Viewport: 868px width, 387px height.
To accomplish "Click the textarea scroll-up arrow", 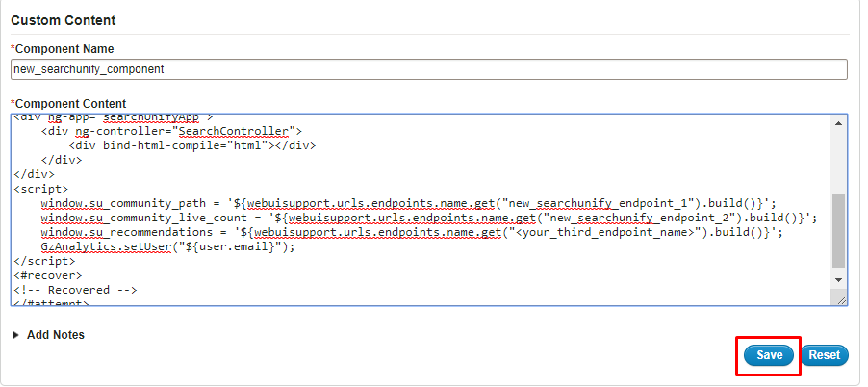I will coord(839,123).
